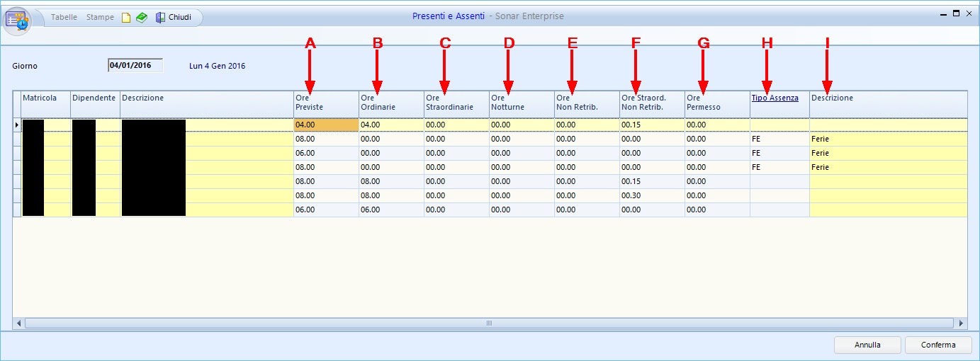Click the application orb with clock icon
Viewport: 980px width, 361px height.
(x=18, y=21)
